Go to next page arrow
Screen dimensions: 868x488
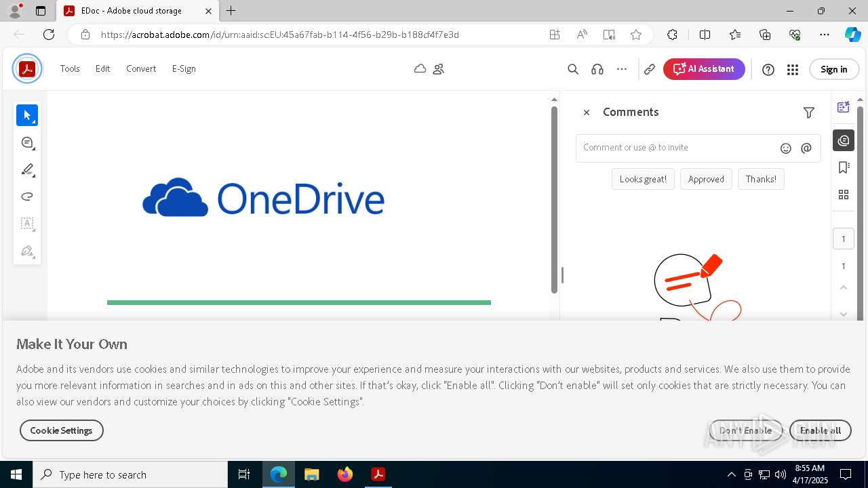(x=844, y=314)
